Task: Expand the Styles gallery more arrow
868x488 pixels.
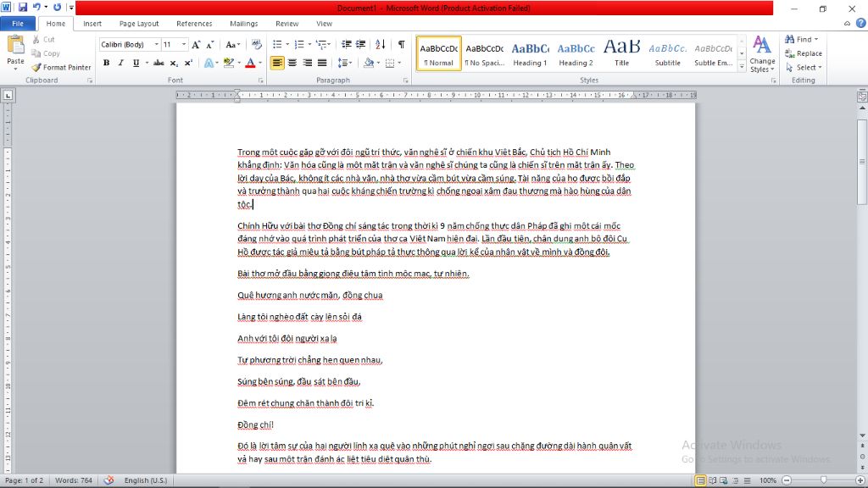Action: click(x=743, y=66)
